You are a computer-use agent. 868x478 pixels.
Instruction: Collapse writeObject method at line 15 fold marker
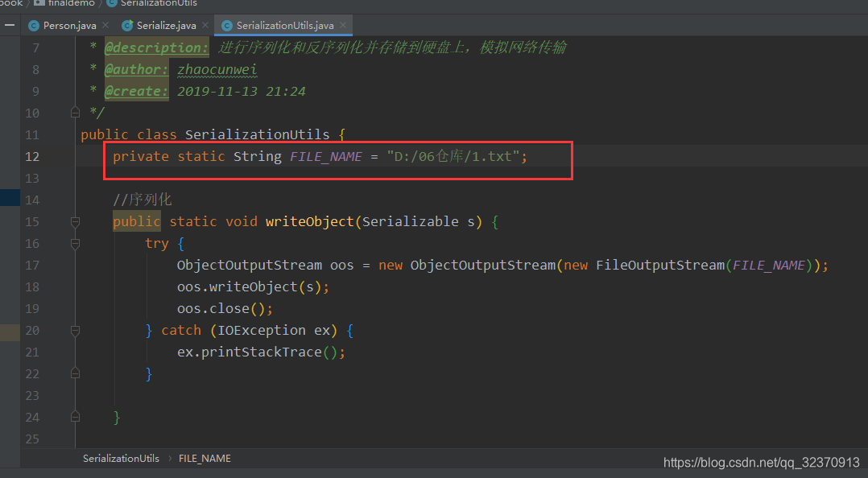76,222
